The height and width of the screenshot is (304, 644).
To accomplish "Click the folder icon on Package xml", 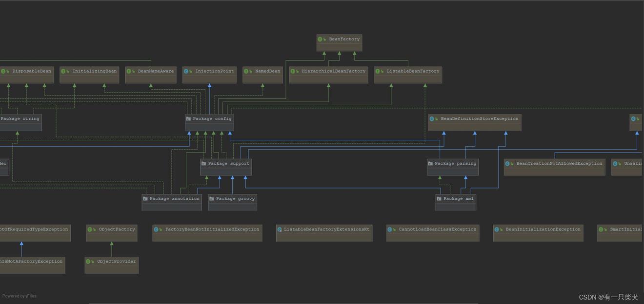I will coord(439,199).
